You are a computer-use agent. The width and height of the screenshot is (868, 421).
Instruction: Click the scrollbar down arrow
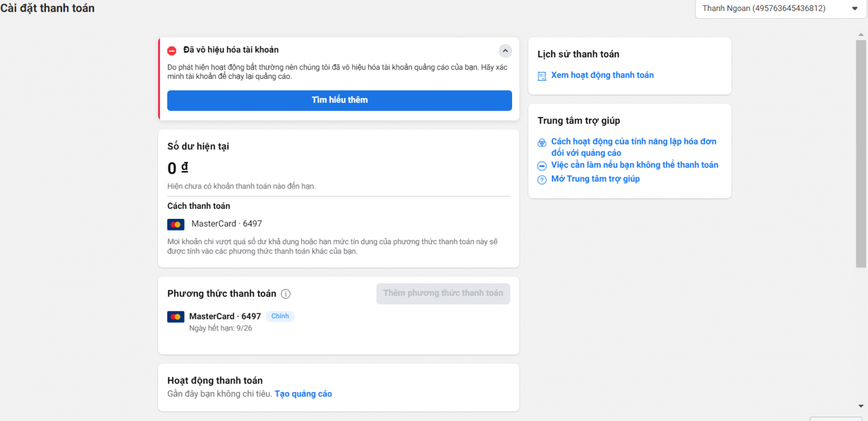[x=861, y=406]
